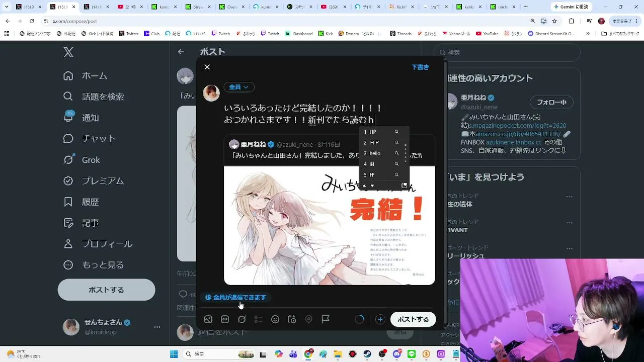
Task: Page IME candidates down with arrow
Action: pos(372,186)
